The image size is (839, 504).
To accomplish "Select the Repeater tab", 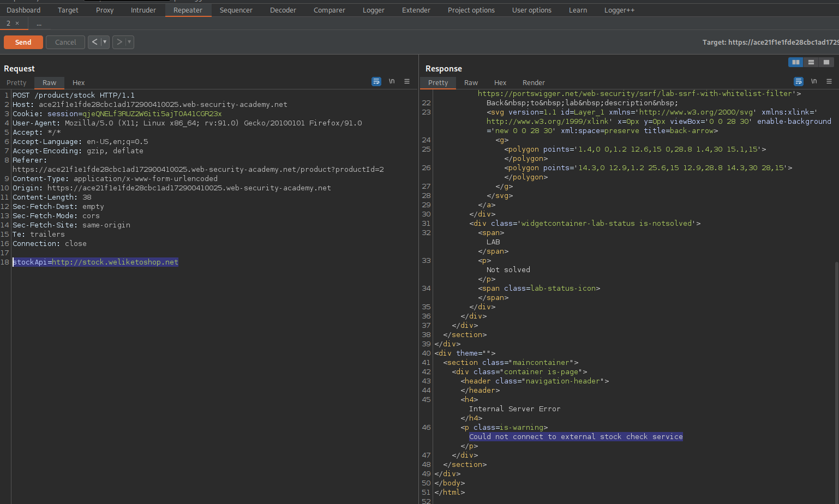I will coord(188,10).
